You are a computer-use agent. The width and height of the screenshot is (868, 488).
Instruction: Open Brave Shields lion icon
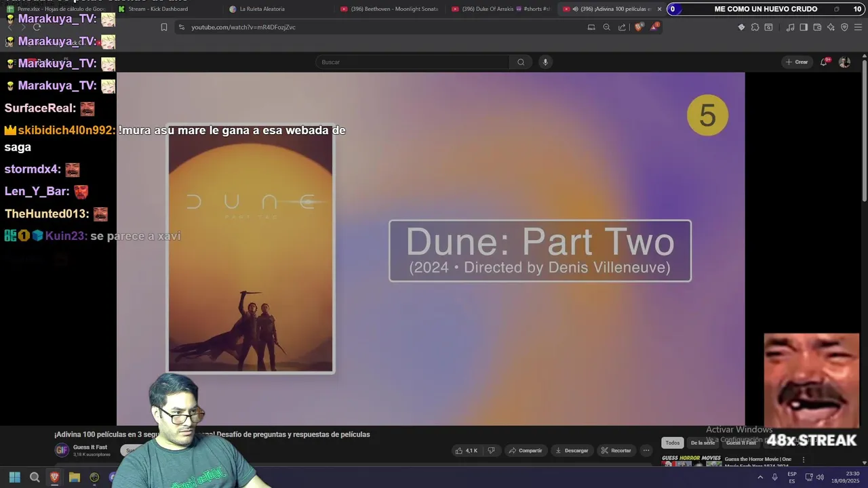pyautogui.click(x=638, y=27)
